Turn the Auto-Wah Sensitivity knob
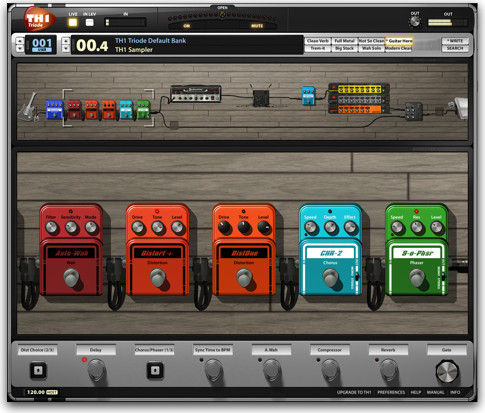The height and width of the screenshot is (413, 485). (71, 227)
